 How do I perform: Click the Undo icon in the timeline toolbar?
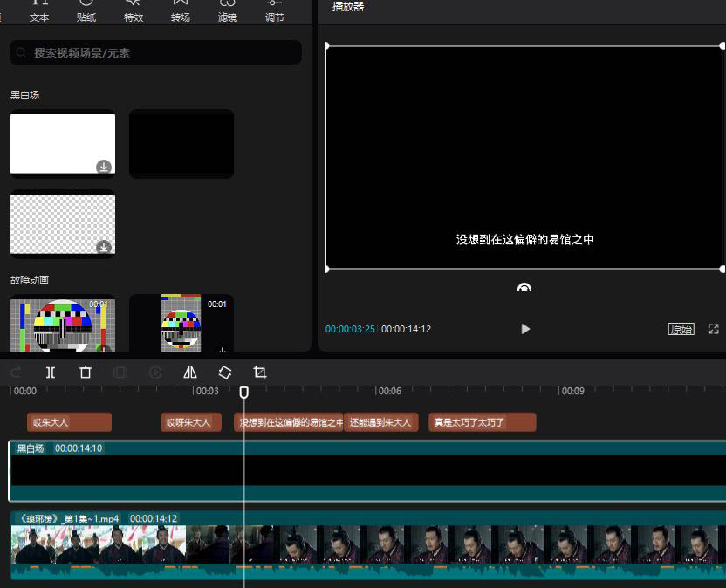point(15,373)
